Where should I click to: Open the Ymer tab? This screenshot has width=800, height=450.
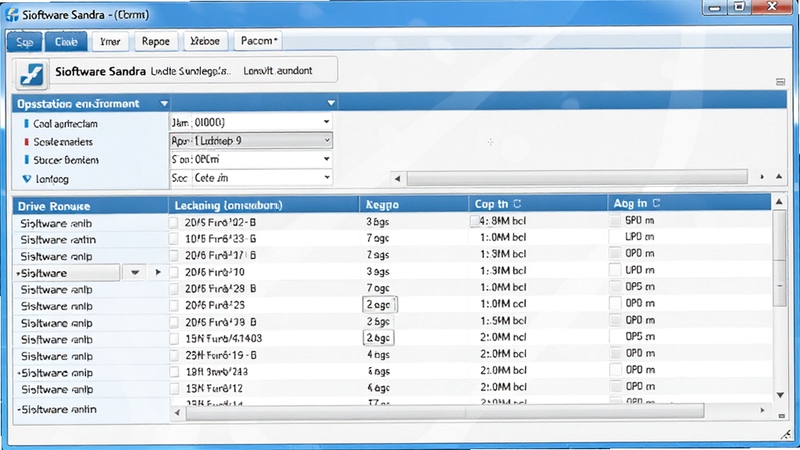[110, 41]
